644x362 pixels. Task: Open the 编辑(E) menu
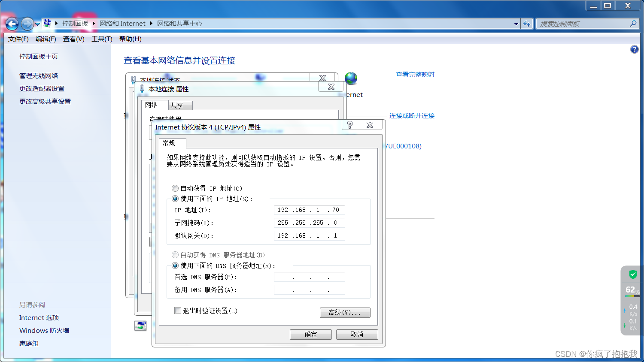(46, 39)
